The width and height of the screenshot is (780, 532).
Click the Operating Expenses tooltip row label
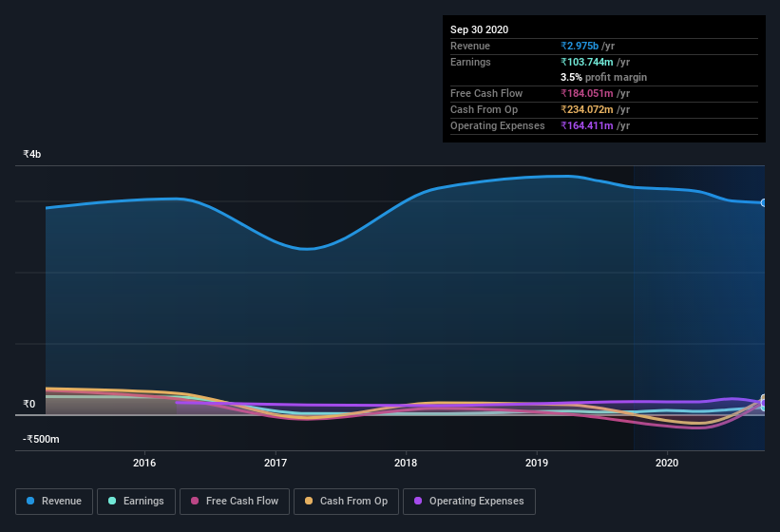coord(498,125)
